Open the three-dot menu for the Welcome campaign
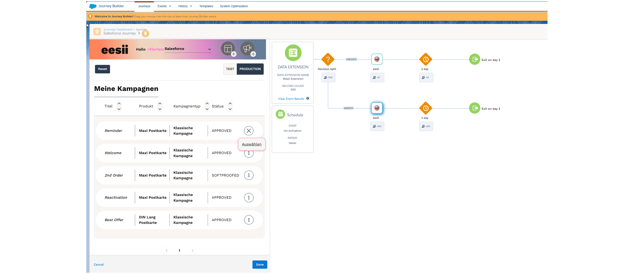 (x=249, y=153)
